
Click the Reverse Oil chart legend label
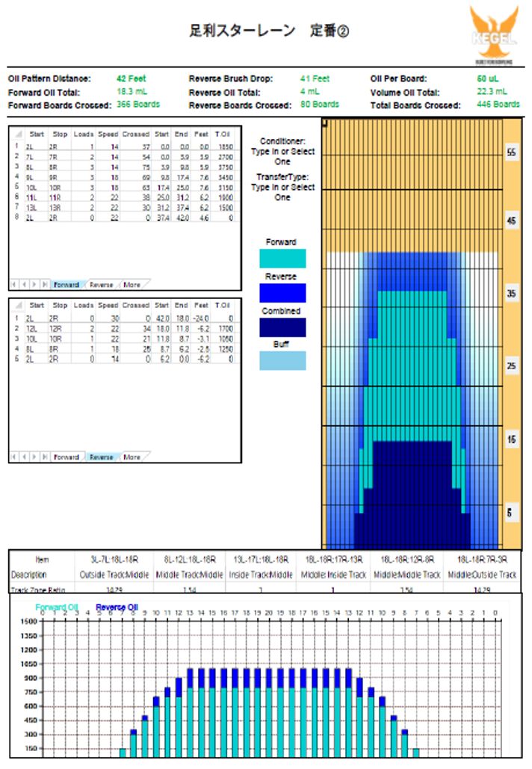click(x=117, y=607)
